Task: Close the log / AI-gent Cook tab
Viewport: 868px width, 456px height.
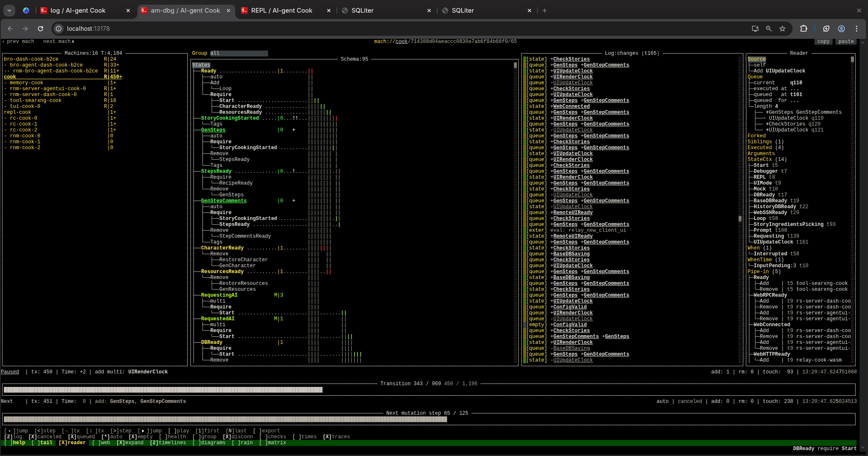Action: click(128, 11)
